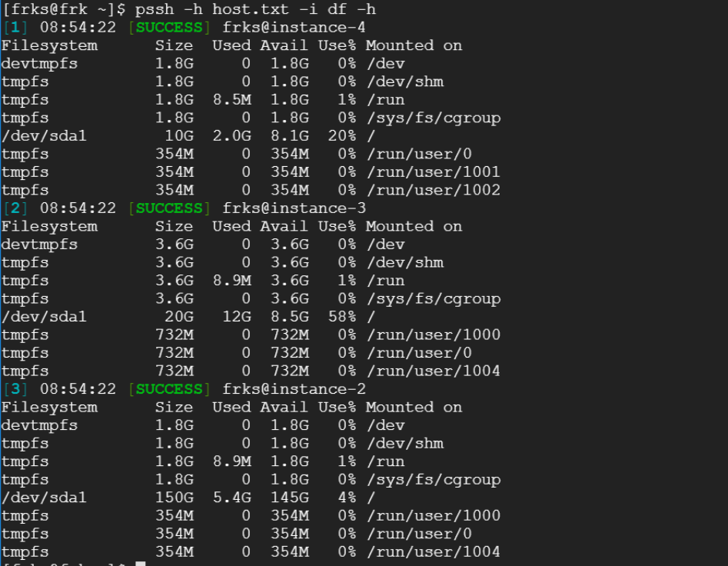Click the "8.1G" available value
Viewport: 728px width, 566px height.
tap(290, 136)
